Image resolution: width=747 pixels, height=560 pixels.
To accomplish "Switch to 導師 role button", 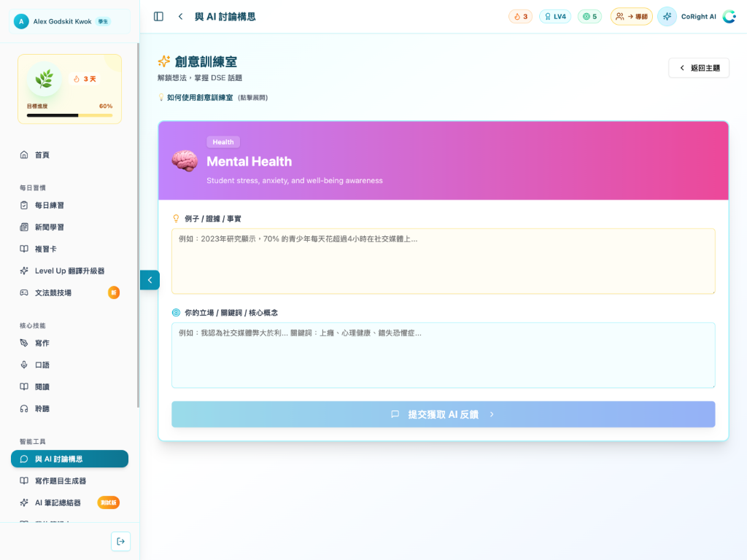I will pyautogui.click(x=631, y=17).
